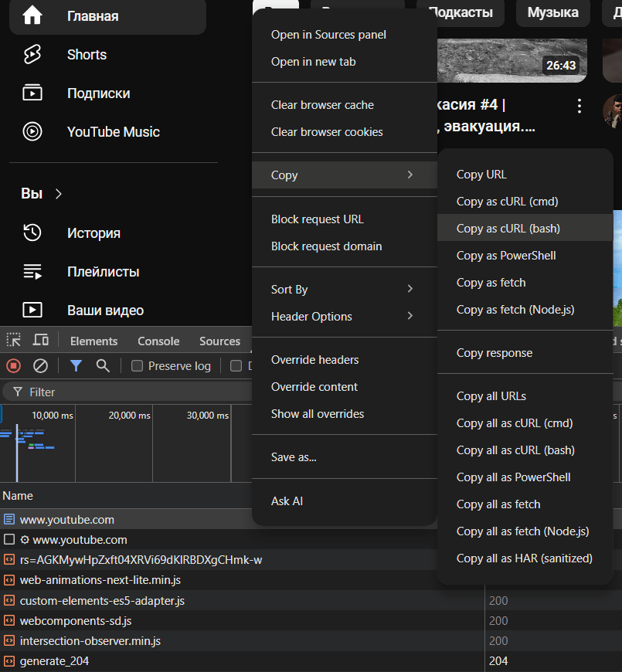This screenshot has width=622, height=672.
Task: Choose Override content
Action: pos(345,386)
